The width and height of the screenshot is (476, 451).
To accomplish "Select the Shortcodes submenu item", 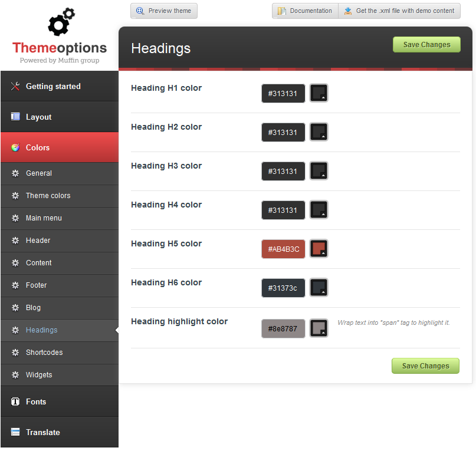I will click(44, 353).
